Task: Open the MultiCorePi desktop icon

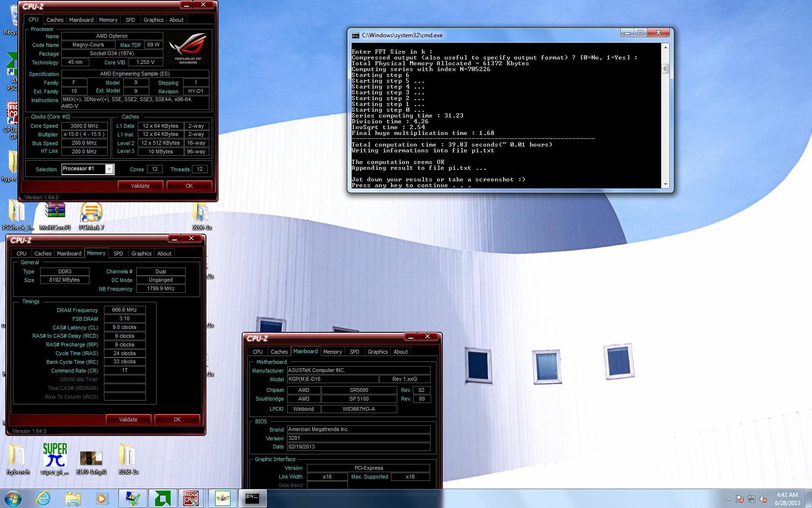Action: click(55, 216)
